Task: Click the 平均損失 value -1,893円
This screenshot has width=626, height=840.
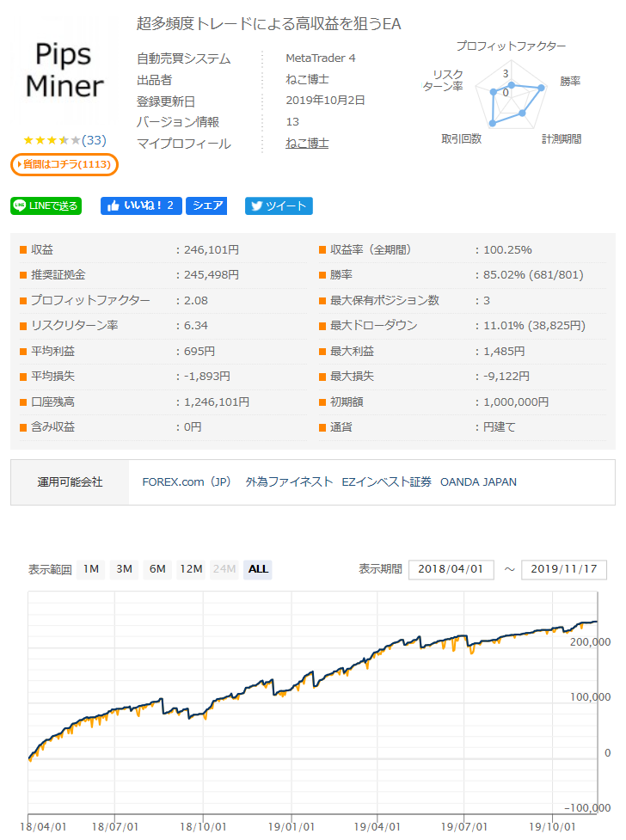Action: [207, 376]
